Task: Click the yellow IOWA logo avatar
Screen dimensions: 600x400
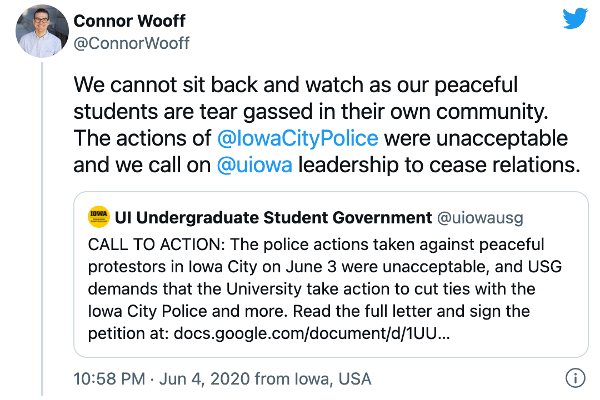Action: point(99,216)
